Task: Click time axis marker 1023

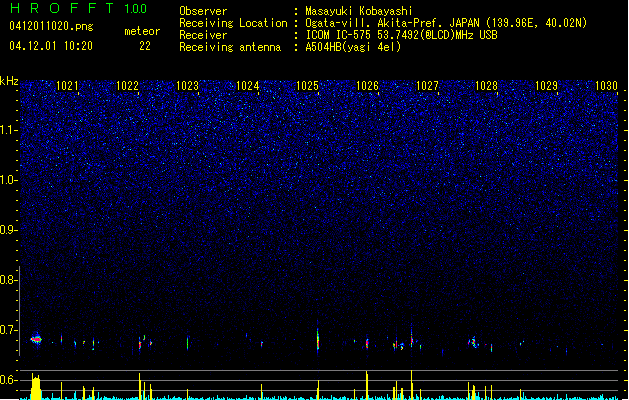Action: 187,85
